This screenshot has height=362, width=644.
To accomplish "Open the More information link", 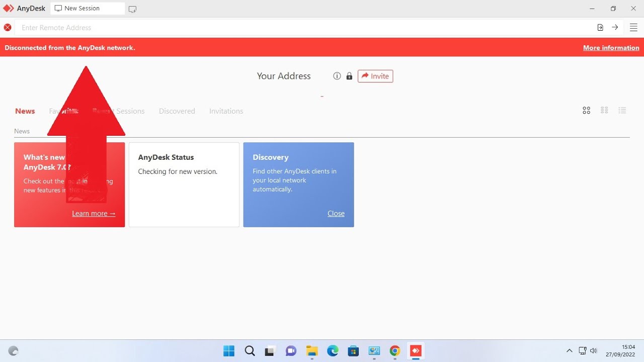I will (611, 48).
